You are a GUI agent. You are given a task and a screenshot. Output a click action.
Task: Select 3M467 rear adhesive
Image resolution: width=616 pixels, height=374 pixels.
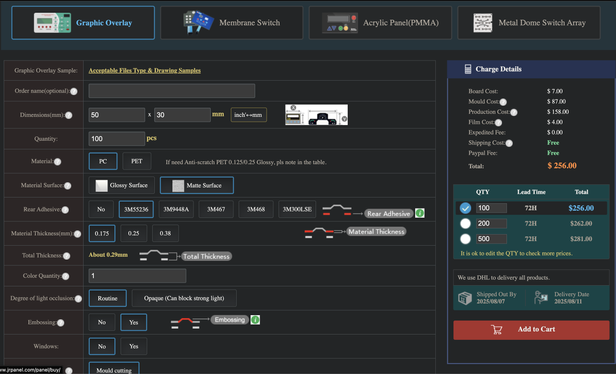(x=216, y=209)
